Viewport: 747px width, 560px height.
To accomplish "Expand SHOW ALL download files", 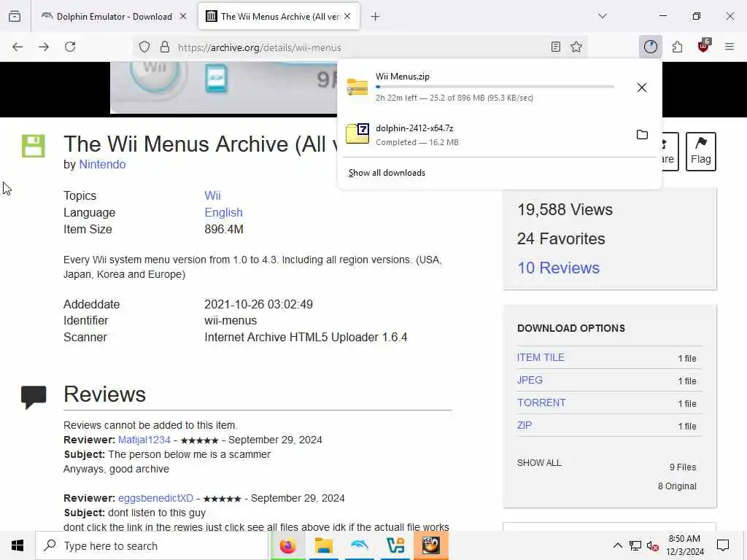I will [x=539, y=463].
